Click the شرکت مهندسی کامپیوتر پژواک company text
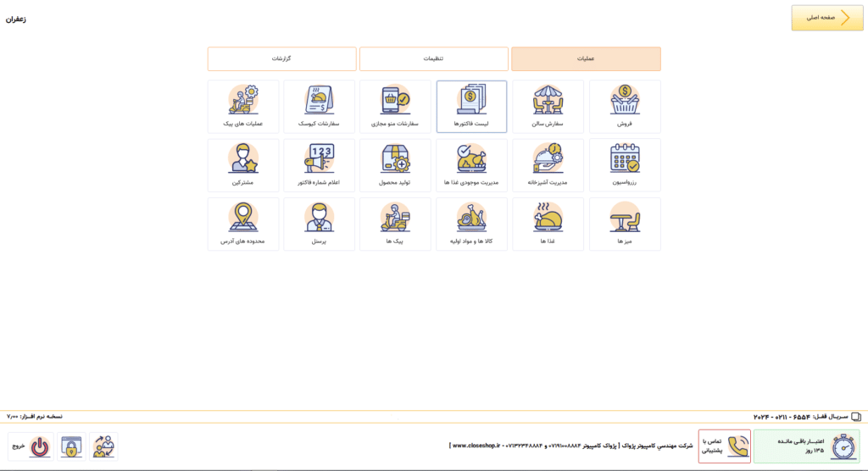868x471 pixels. click(655, 446)
